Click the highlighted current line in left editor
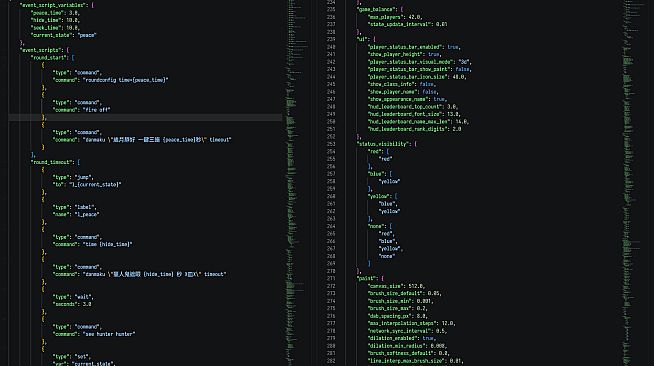 point(145,118)
